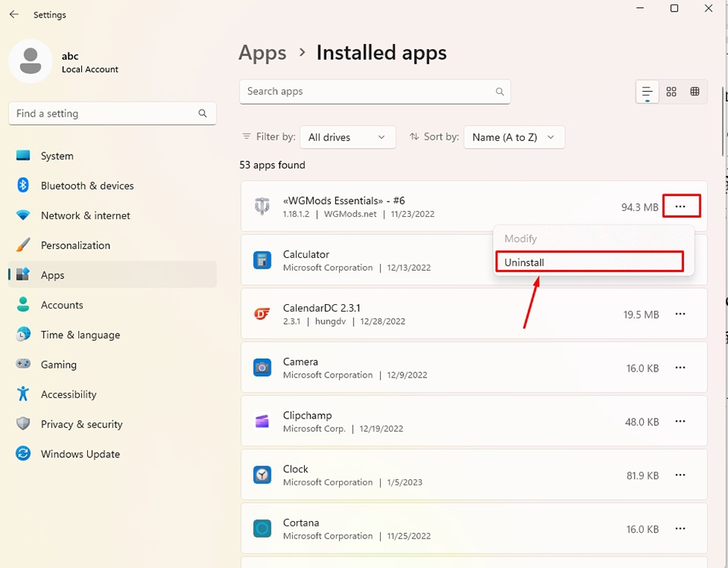Click the Clock app icon
The image size is (728, 568).
click(x=262, y=475)
